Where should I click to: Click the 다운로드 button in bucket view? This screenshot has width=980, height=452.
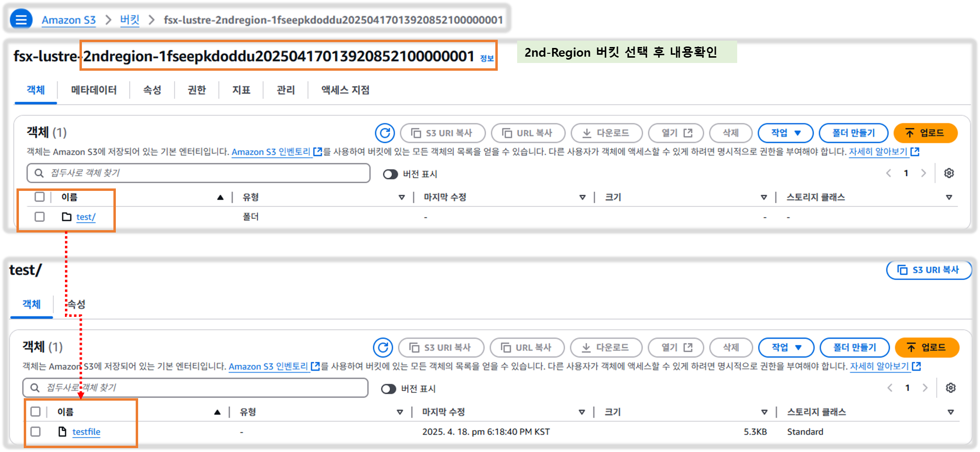[606, 133]
